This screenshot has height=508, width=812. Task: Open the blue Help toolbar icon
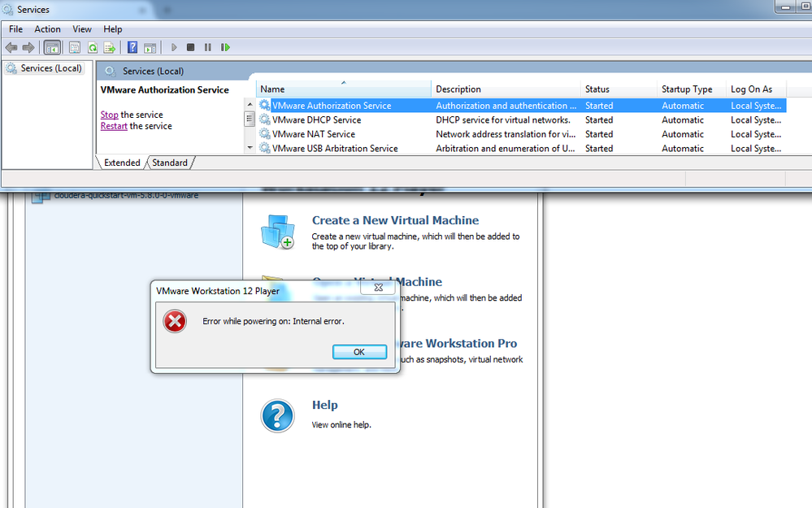tap(132, 48)
